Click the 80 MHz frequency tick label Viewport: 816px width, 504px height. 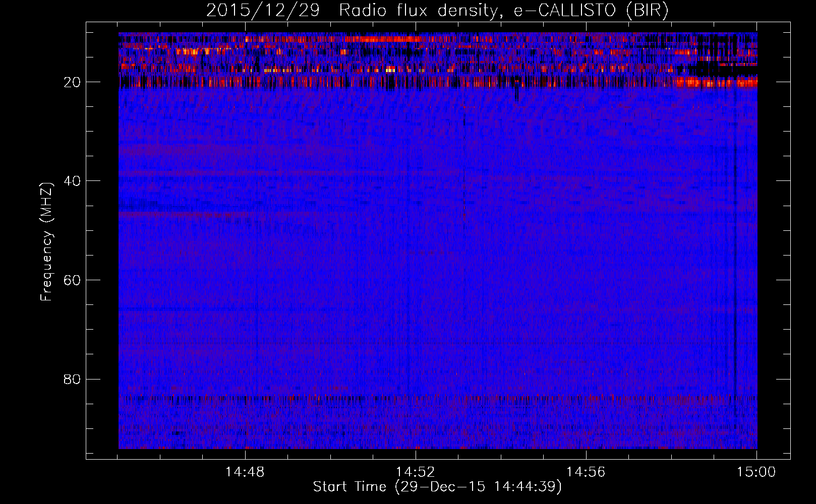pyautogui.click(x=73, y=379)
